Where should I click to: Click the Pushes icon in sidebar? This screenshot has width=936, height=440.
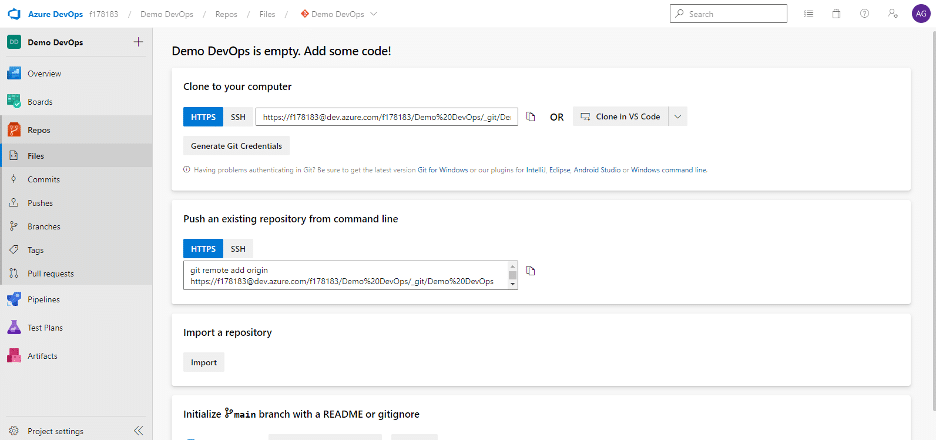pos(14,203)
